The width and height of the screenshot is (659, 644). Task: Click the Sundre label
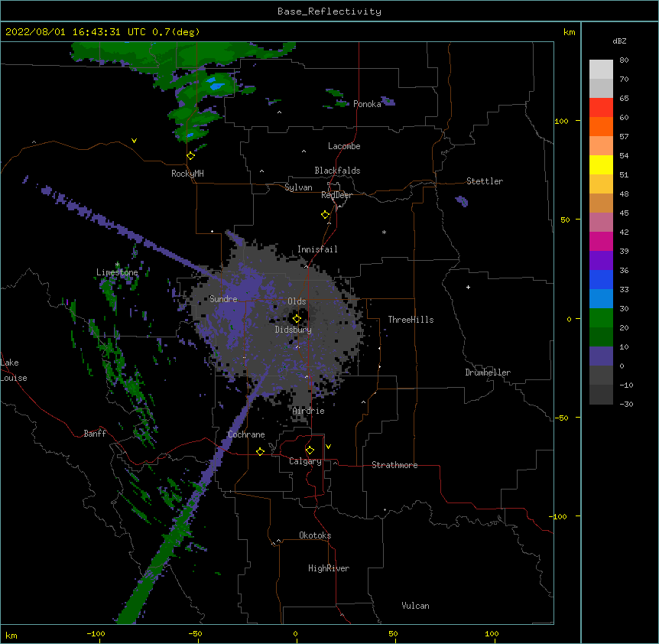click(x=223, y=299)
